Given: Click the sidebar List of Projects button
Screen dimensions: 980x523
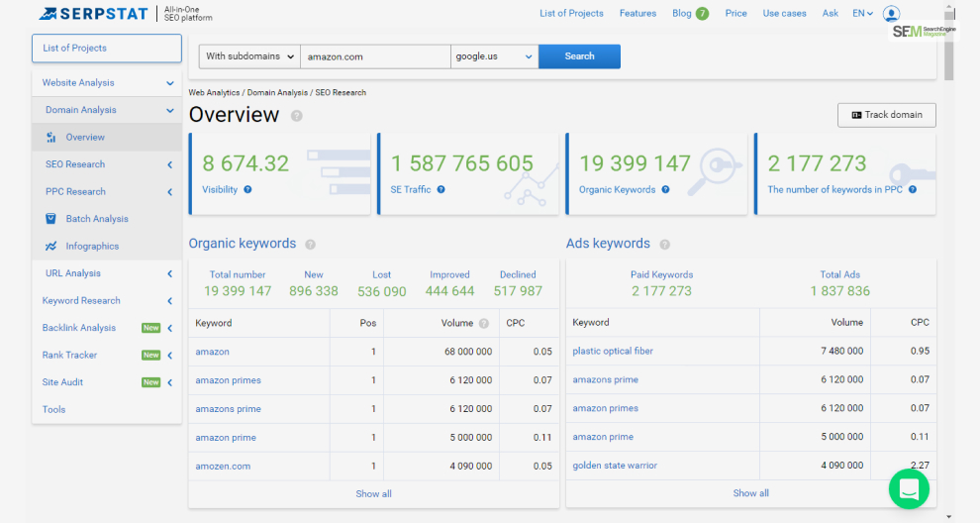Looking at the screenshot, I should coord(107,49).
